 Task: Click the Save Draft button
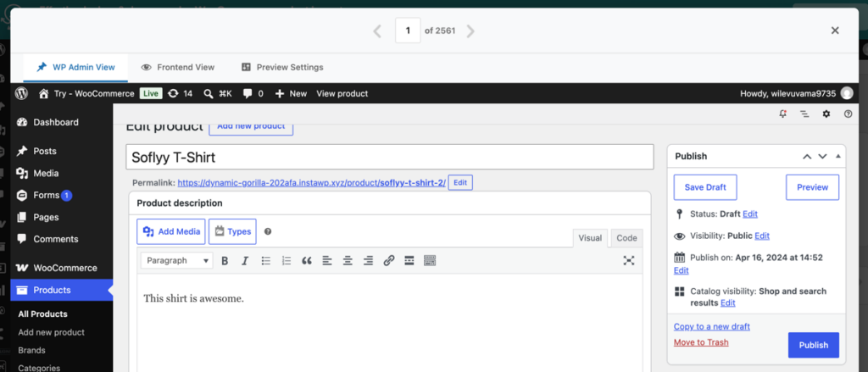coord(705,187)
